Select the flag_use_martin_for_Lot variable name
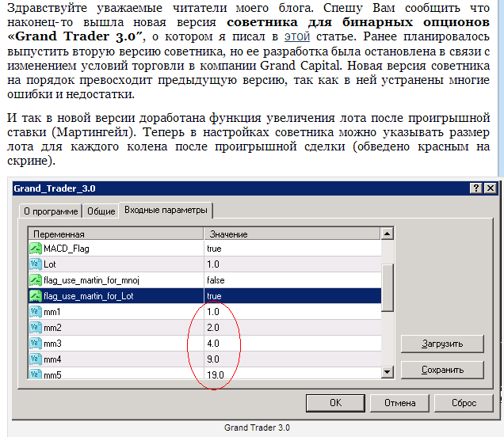 (89, 296)
